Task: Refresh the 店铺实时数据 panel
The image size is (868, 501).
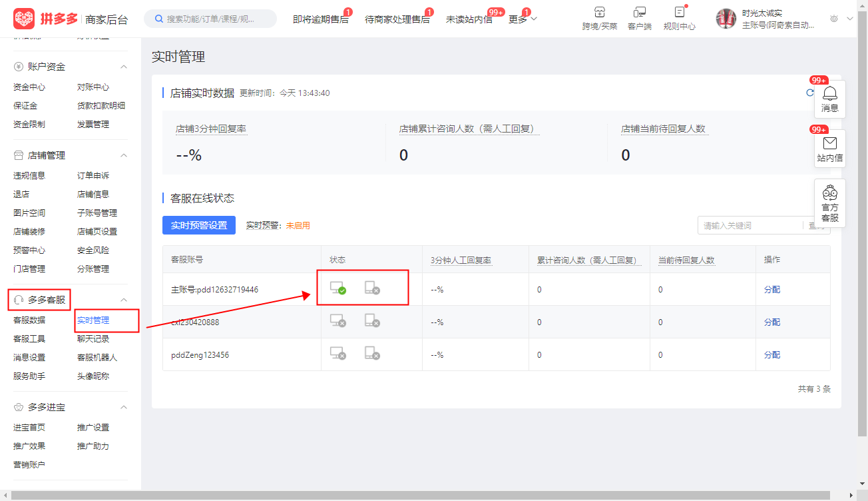Action: tap(810, 93)
